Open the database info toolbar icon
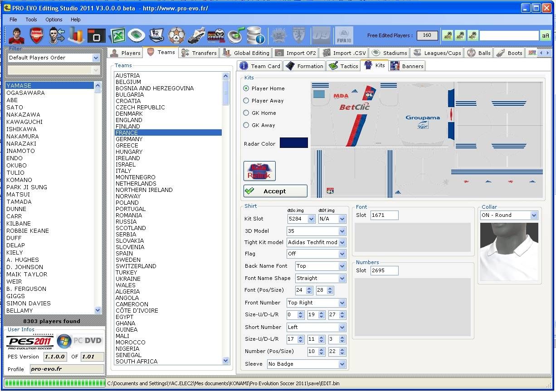Screen dimensions: 556x392 tap(256, 35)
